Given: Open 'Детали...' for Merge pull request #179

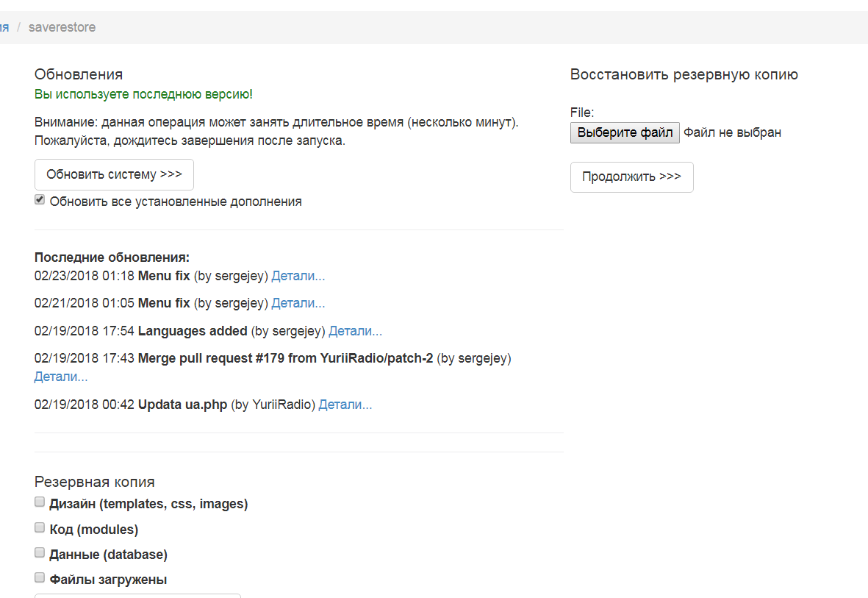Looking at the screenshot, I should [61, 377].
